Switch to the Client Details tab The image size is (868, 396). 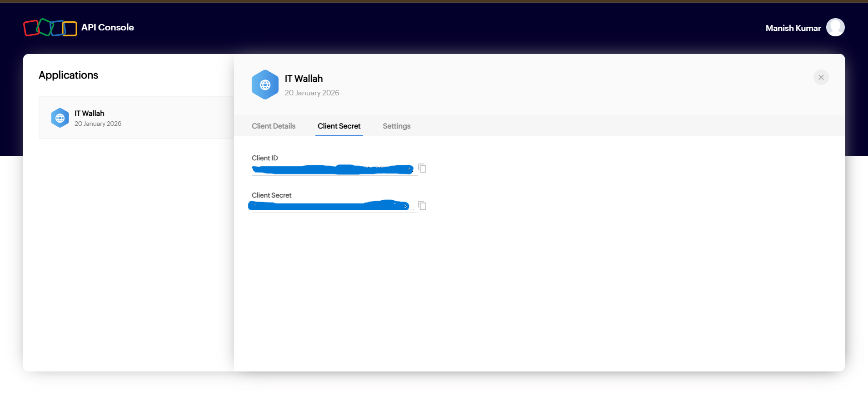coord(274,126)
